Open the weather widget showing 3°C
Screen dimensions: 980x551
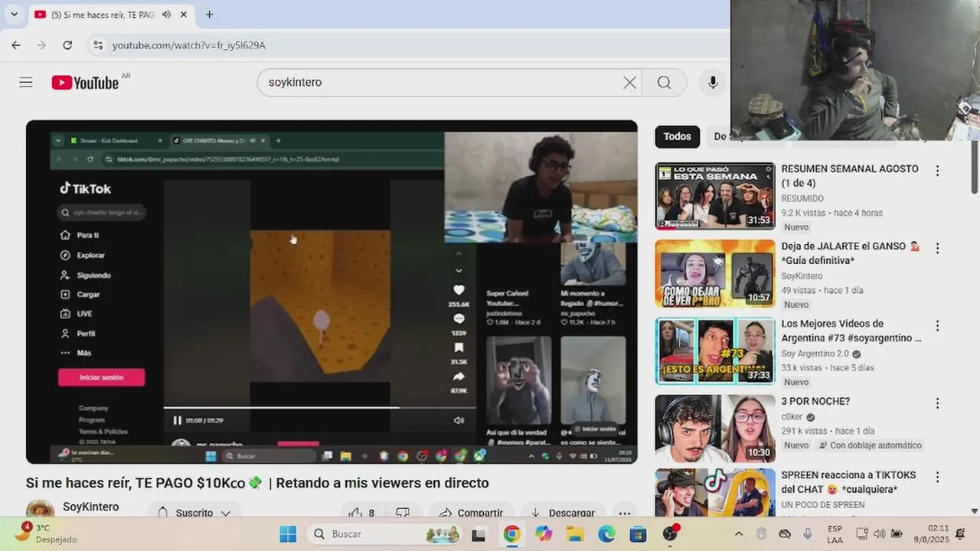[x=46, y=533]
